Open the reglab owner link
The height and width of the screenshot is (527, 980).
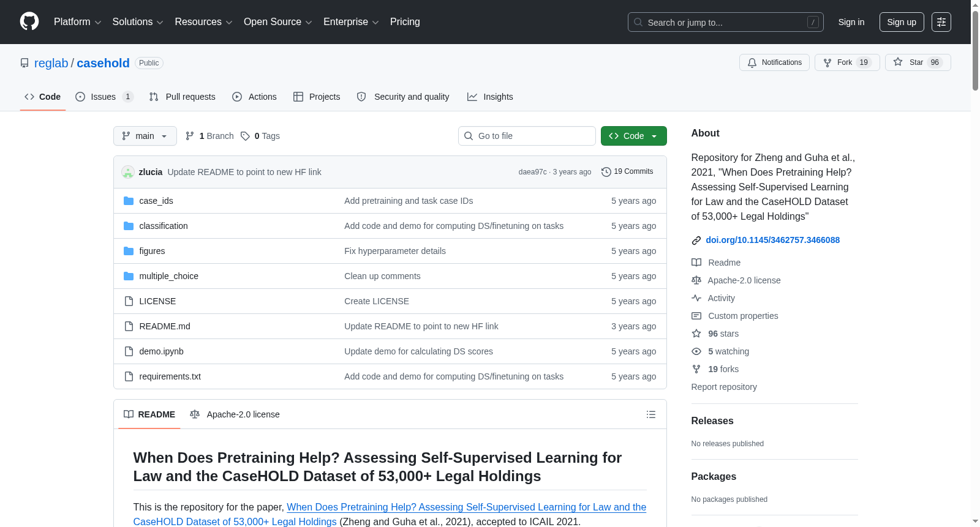pyautogui.click(x=51, y=63)
